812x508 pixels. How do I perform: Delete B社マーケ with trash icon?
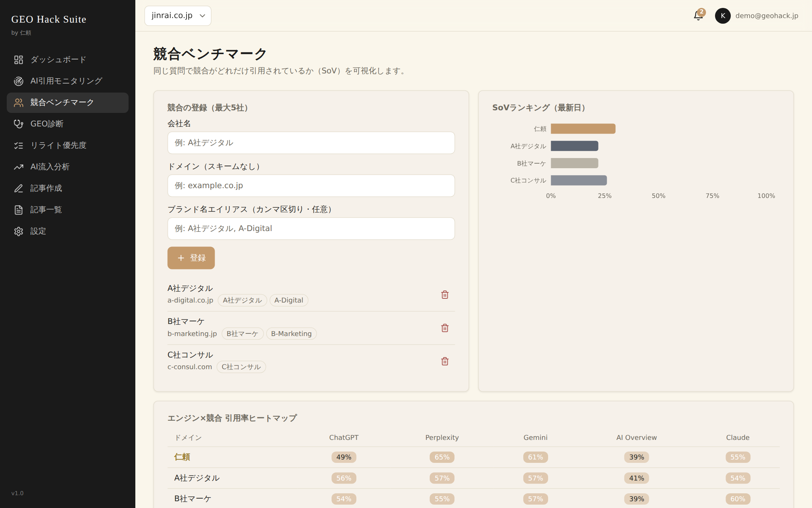pos(445,328)
